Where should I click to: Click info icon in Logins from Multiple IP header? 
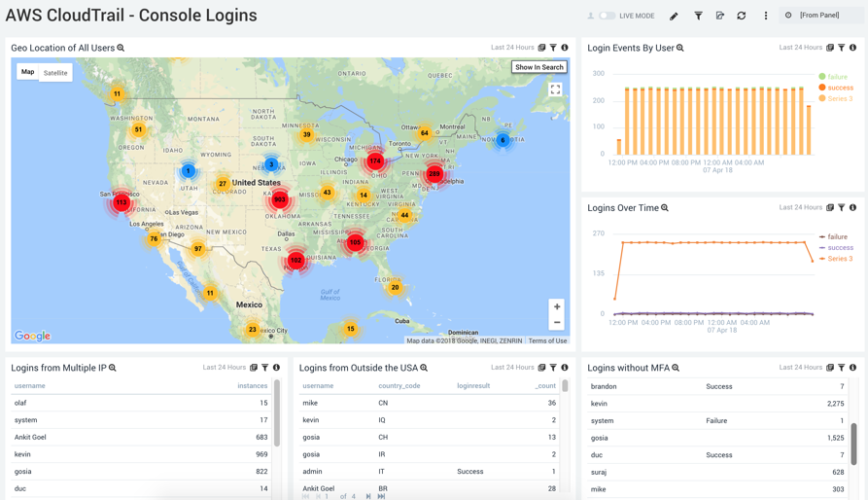pyautogui.click(x=276, y=368)
